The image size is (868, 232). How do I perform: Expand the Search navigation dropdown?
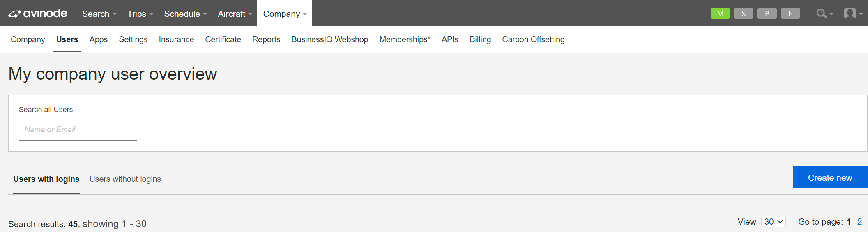point(99,14)
